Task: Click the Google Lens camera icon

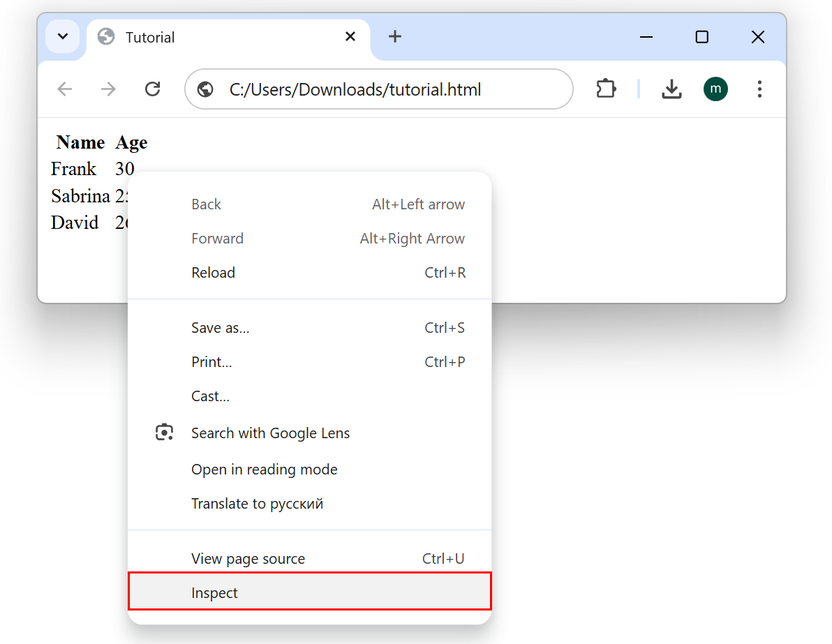Action: [x=164, y=433]
